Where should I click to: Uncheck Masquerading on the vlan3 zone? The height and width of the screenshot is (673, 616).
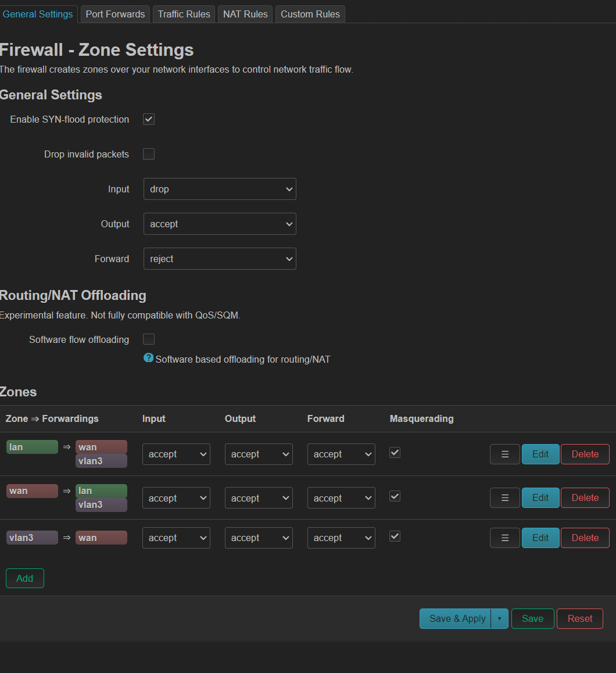(395, 536)
